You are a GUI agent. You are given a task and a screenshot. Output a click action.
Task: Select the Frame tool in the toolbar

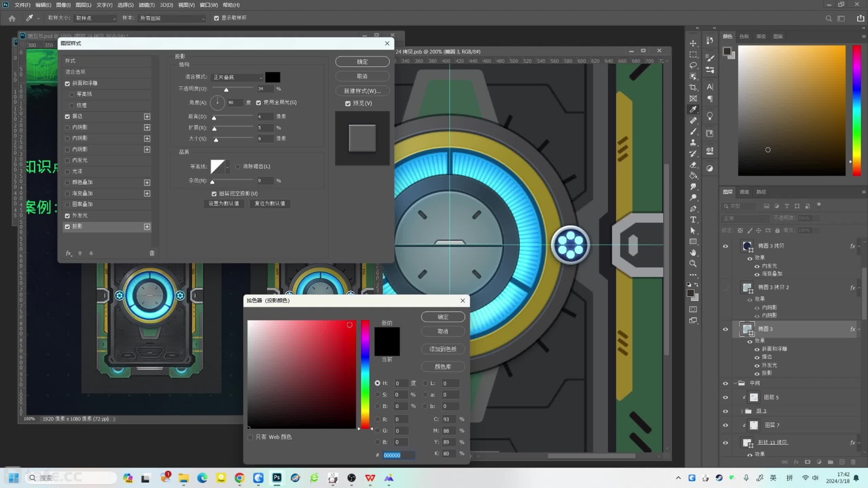693,99
